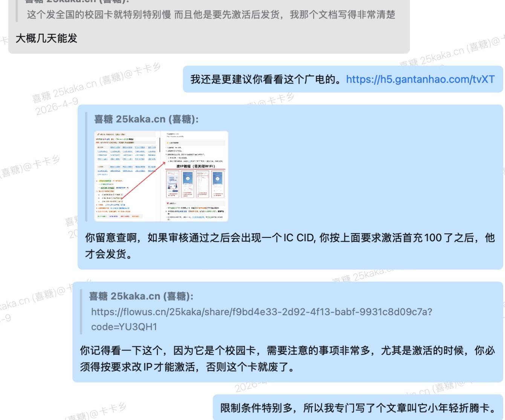Select the message starting 你留意查啊
505x420 pixels.
point(289,238)
